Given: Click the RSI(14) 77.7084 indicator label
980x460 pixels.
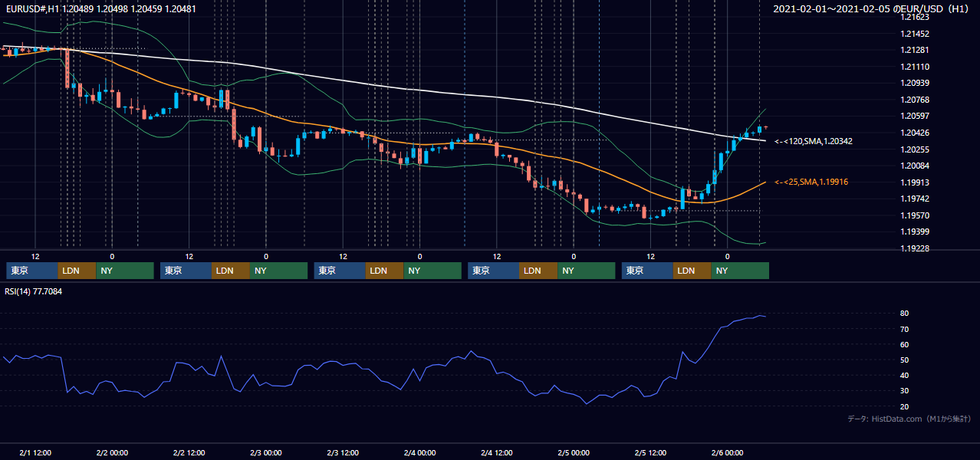Looking at the screenshot, I should [34, 291].
